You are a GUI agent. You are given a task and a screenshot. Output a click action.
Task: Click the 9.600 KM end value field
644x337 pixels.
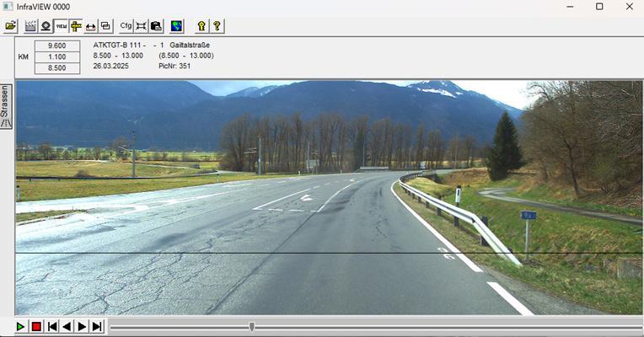coord(57,45)
